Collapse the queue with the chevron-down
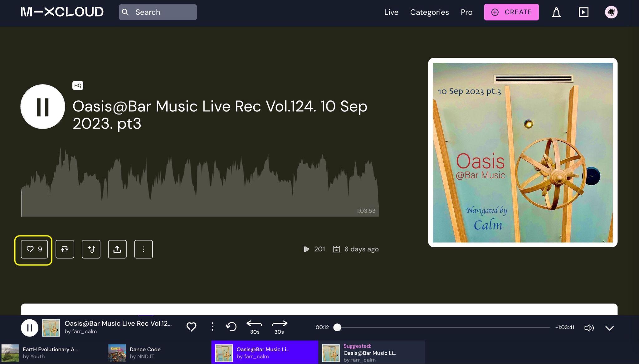The image size is (639, 364). tap(609, 328)
